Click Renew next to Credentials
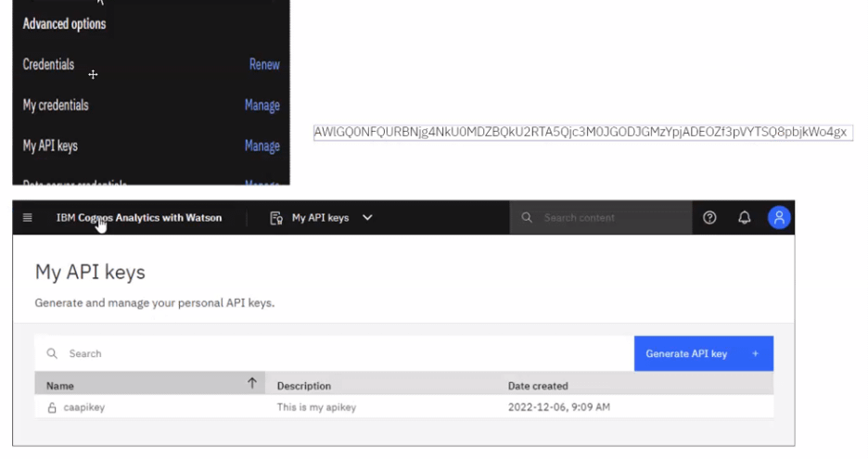The height and width of the screenshot is (460, 868). (264, 65)
